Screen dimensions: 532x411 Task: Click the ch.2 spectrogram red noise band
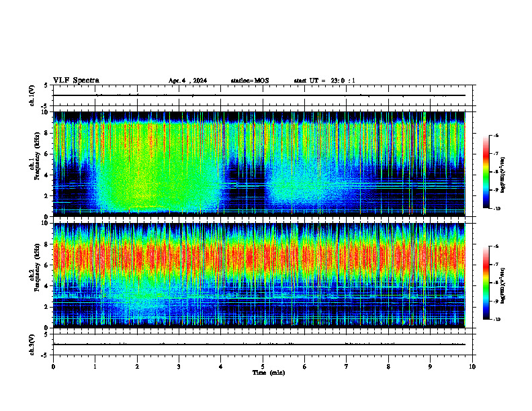point(259,258)
